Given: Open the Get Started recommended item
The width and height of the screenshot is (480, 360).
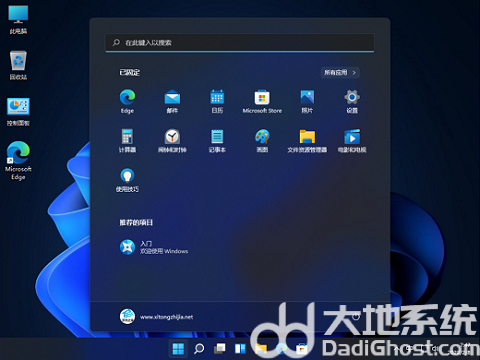Looking at the screenshot, I should pos(154,247).
